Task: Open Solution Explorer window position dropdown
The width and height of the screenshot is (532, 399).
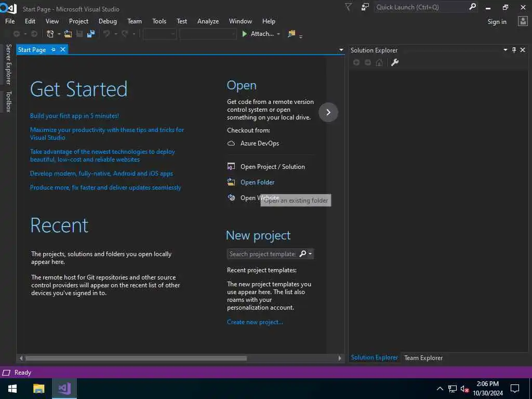Action: coord(505,50)
